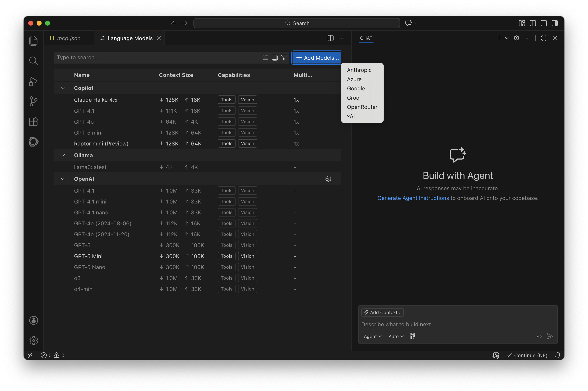
Task: Collapse the OpenAI model group
Action: (x=63, y=179)
